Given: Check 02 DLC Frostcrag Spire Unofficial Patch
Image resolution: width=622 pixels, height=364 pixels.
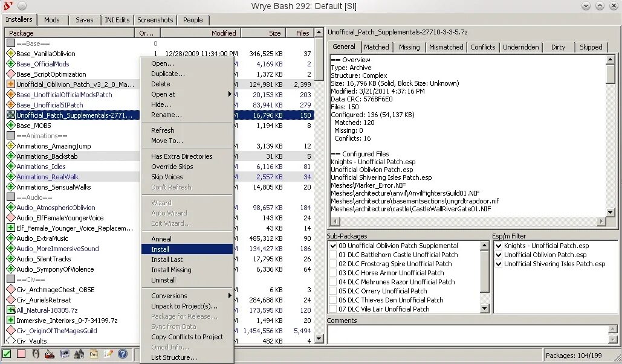Looking at the screenshot, I should point(333,264).
